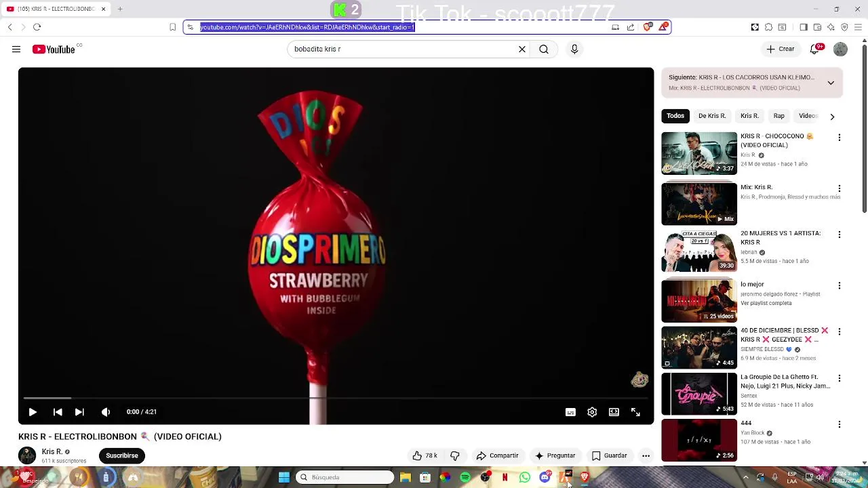Select the Todos filter chip
The width and height of the screenshot is (868, 488).
pyautogui.click(x=675, y=116)
